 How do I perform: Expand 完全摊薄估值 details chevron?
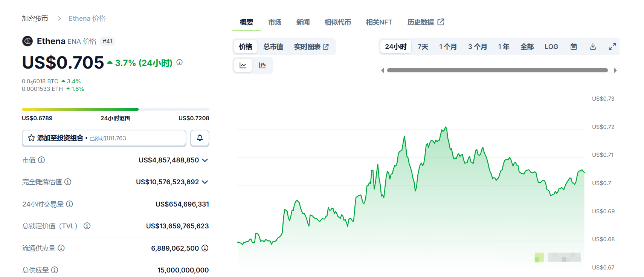(x=205, y=182)
